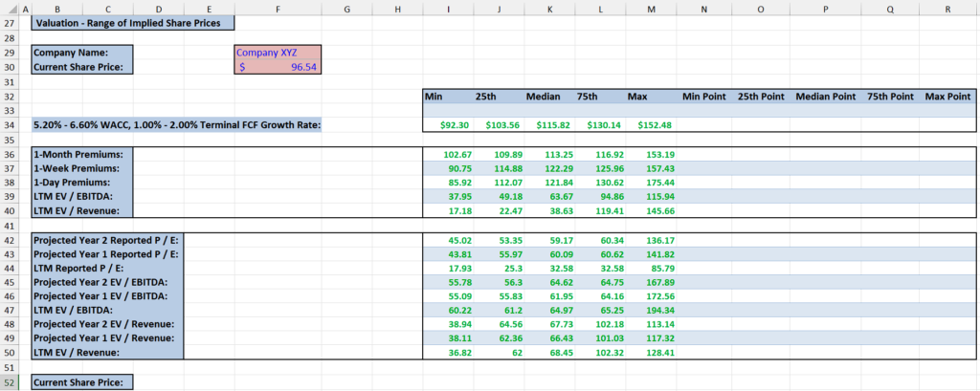980x391 pixels.
Task: Select the 43.81 min cell in row 43
Action: click(x=448, y=254)
